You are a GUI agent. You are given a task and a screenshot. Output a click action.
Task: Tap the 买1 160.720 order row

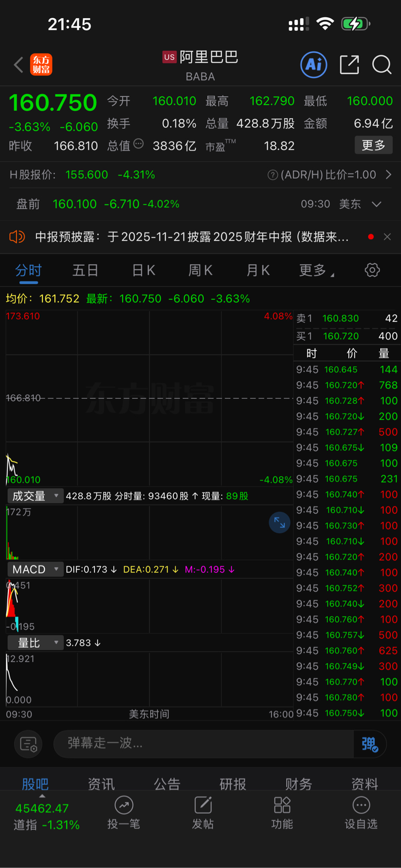pyautogui.click(x=347, y=336)
